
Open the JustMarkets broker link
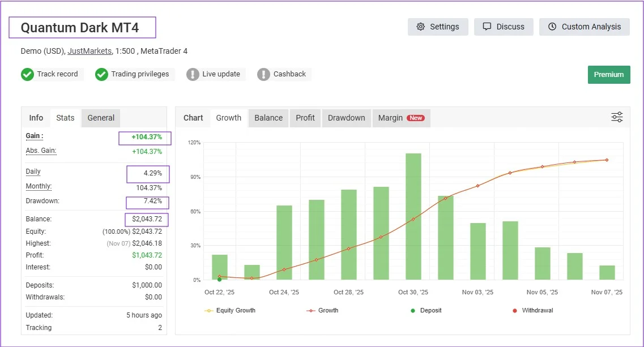pyautogui.click(x=89, y=51)
